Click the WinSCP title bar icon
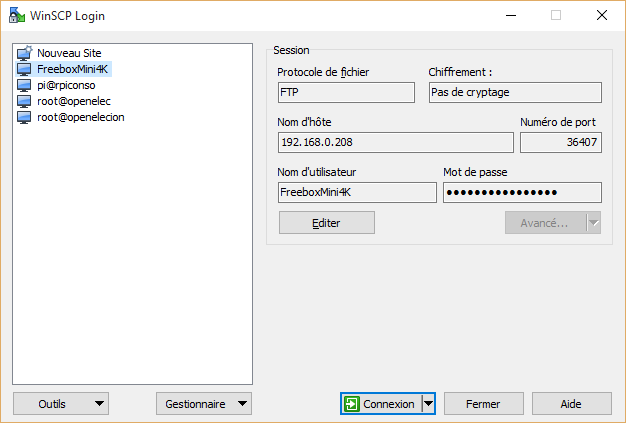626x423 pixels. point(17,16)
